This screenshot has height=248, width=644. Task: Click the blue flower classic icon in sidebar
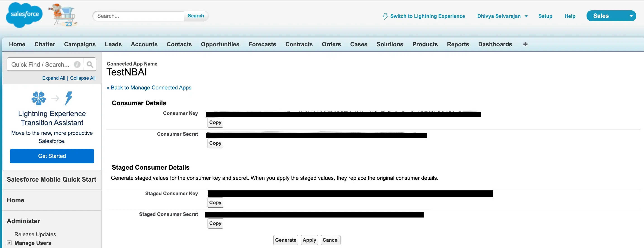tap(38, 98)
